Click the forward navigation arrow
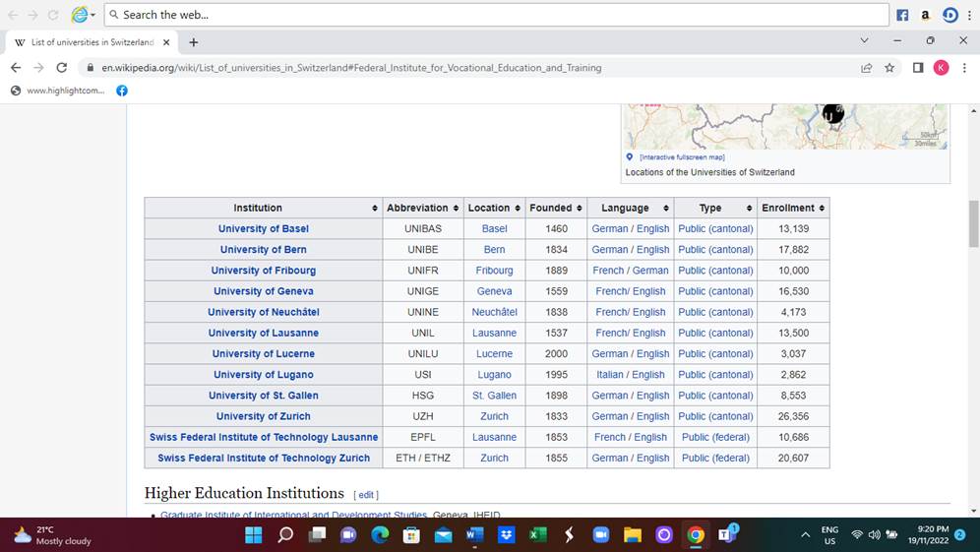Image resolution: width=980 pixels, height=552 pixels. point(38,68)
